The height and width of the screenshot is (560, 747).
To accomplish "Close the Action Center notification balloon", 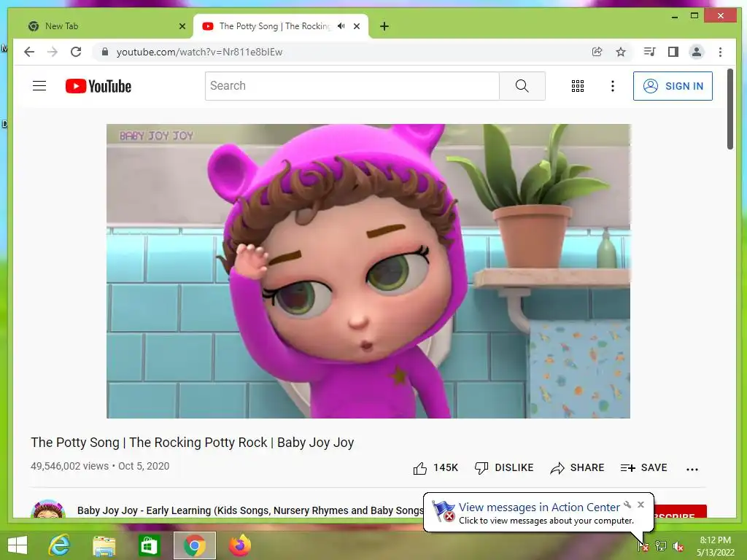I will (640, 505).
